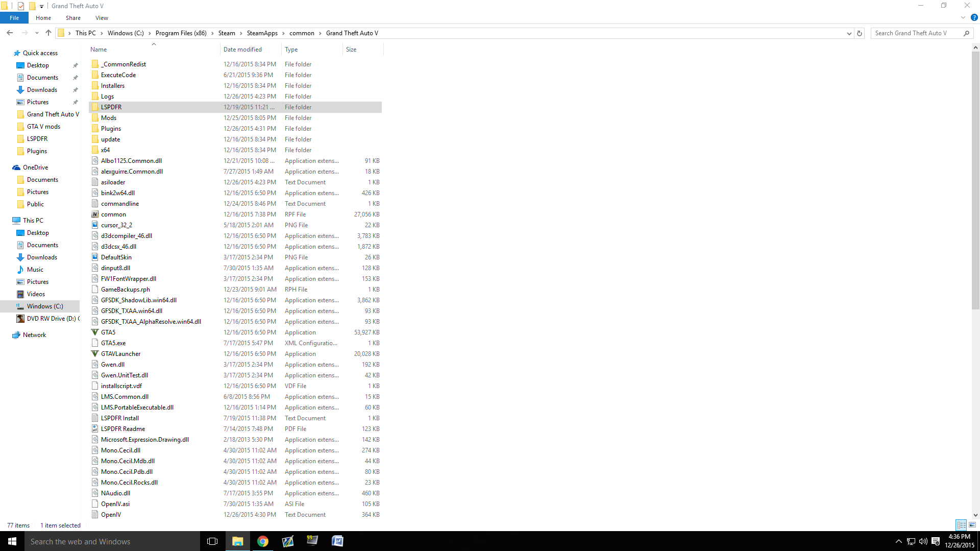The image size is (980, 551).
Task: Click the DefaultSkin PNG file icon
Action: tap(95, 257)
